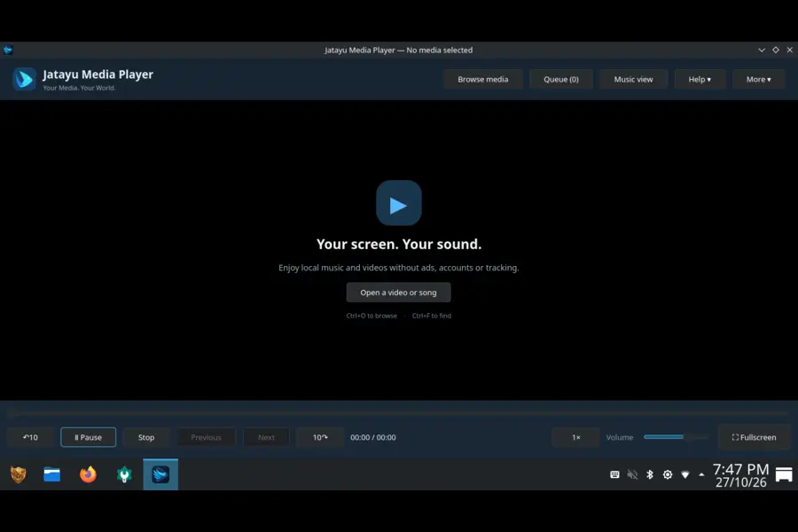Click the Pause button
798x532 pixels.
[x=88, y=437]
